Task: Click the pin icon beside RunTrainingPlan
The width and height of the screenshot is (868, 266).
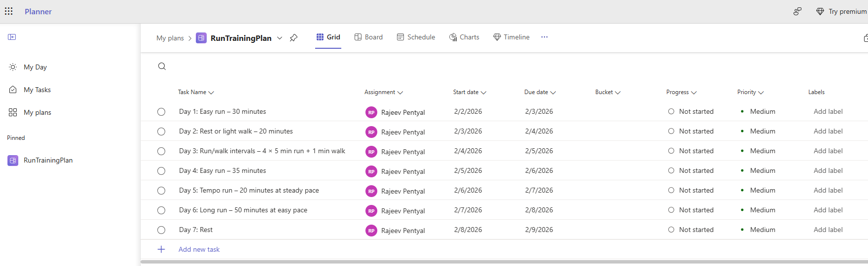Action: click(x=293, y=38)
